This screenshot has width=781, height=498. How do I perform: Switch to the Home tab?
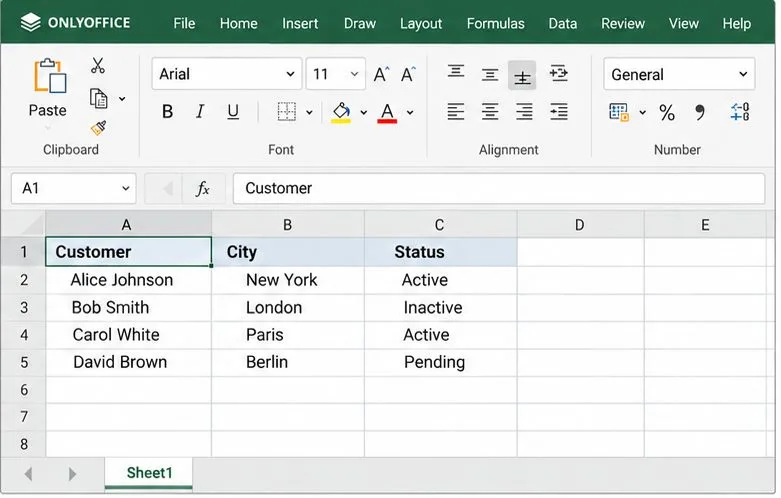239,23
